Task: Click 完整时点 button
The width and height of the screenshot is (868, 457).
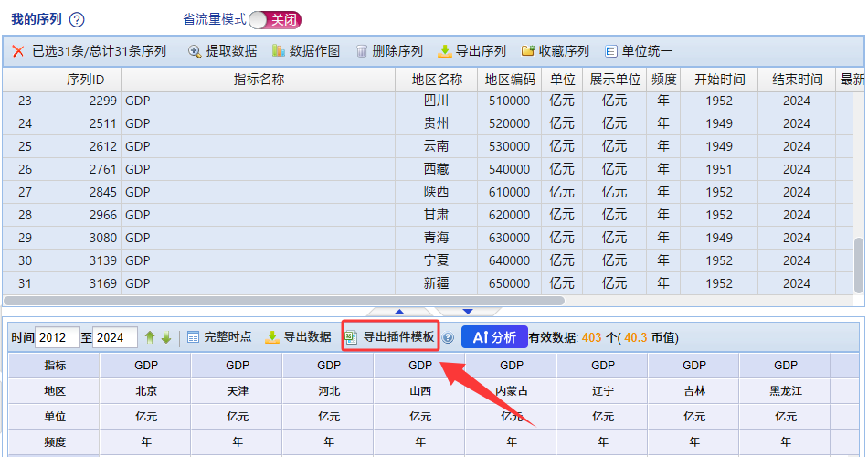Action: click(219, 337)
